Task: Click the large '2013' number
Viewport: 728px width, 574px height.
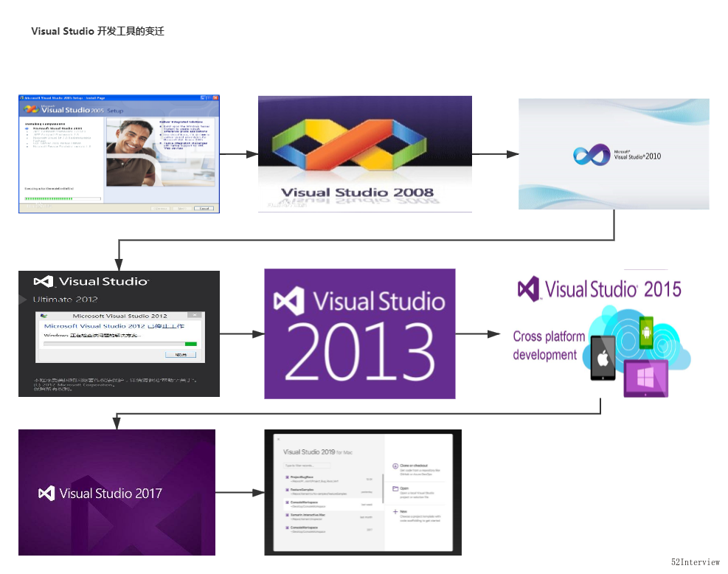Action: click(x=360, y=350)
